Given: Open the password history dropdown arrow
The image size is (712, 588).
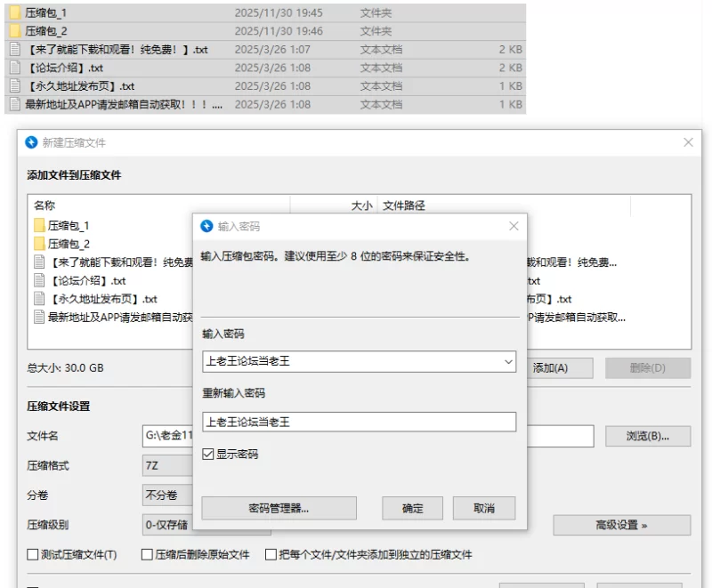Looking at the screenshot, I should tap(508, 361).
